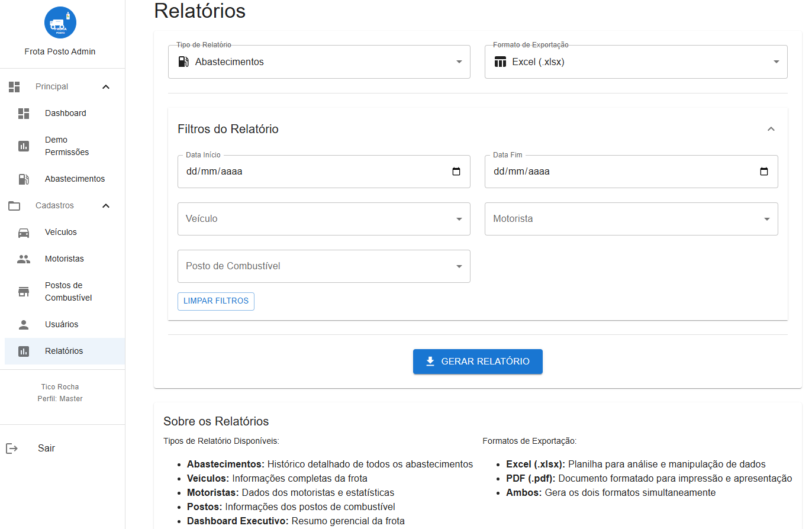Click the Limpar Filtros button
Screen dimensions: 812x529
click(216, 301)
